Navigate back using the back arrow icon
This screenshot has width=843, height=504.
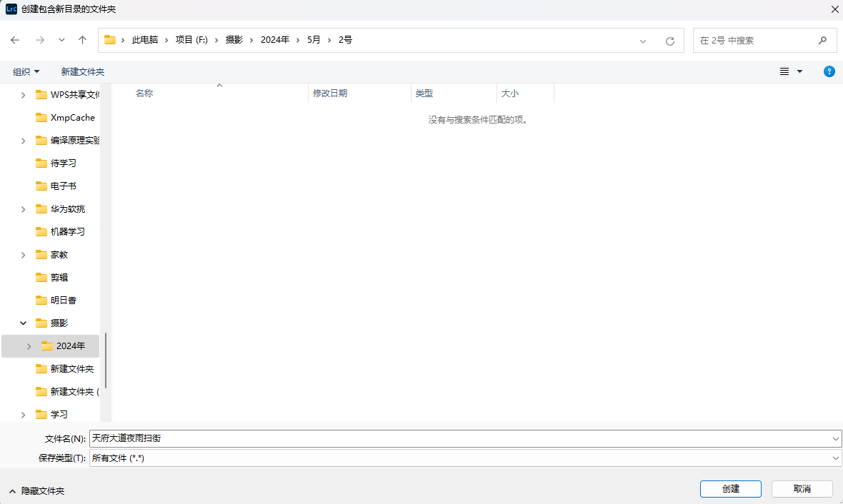click(x=14, y=40)
